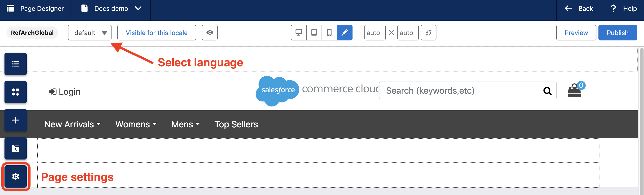644x195 pixels.
Task: Click the shopping bag cart icon
Action: point(574,90)
